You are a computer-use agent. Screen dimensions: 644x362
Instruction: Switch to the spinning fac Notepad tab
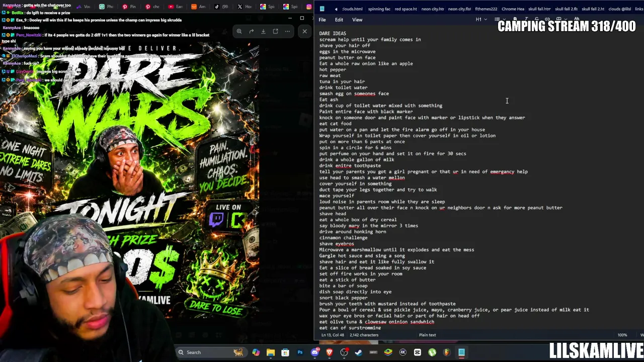click(x=379, y=9)
